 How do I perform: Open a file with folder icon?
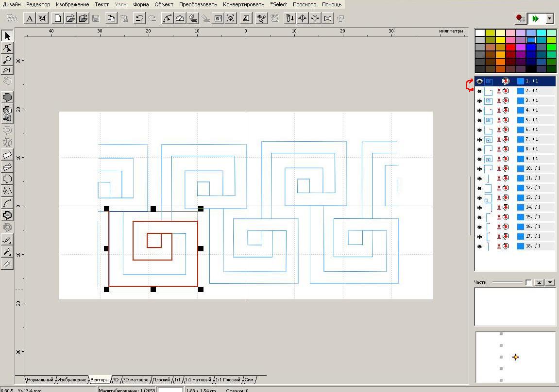[x=70, y=18]
